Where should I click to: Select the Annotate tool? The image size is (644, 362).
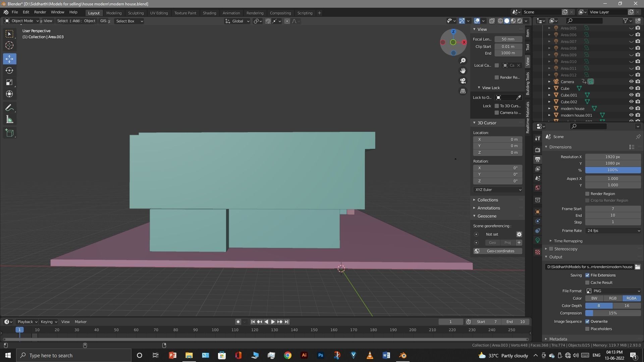(x=9, y=108)
